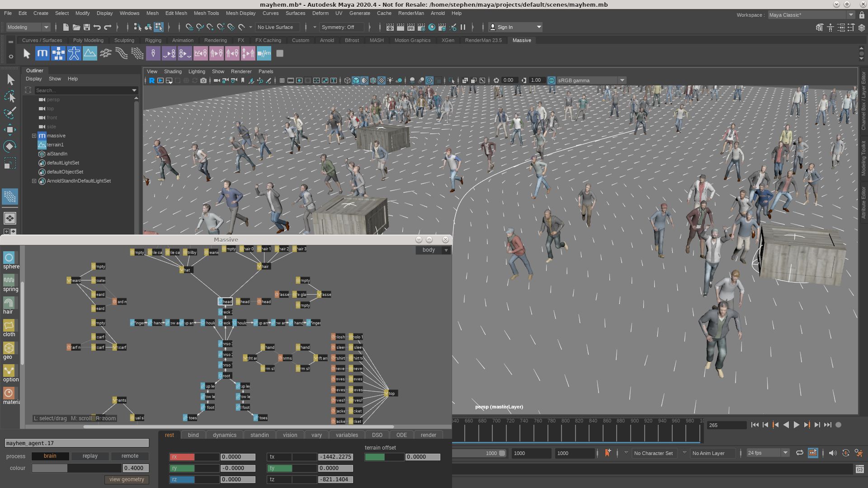The image size is (868, 488).
Task: Click the Open scene folder icon
Action: click(76, 27)
